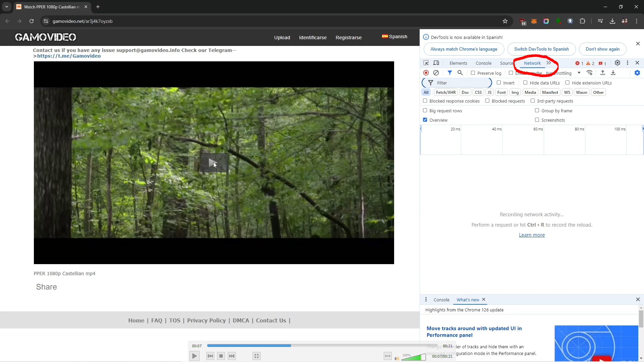Uncheck the Overview checkbox
Screen dimensions: 644x362
point(425,120)
